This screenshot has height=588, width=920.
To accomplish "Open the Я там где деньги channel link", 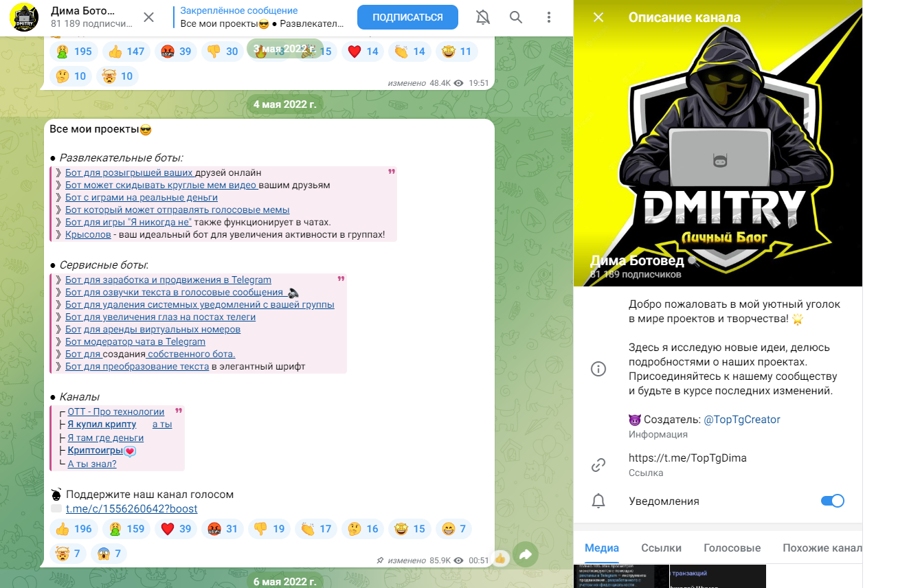I will point(106,438).
